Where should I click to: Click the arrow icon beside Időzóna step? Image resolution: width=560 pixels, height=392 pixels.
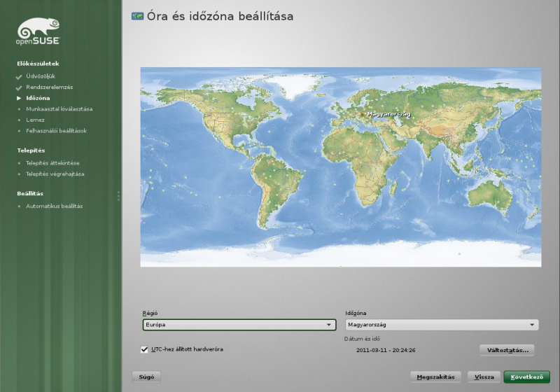(x=19, y=98)
